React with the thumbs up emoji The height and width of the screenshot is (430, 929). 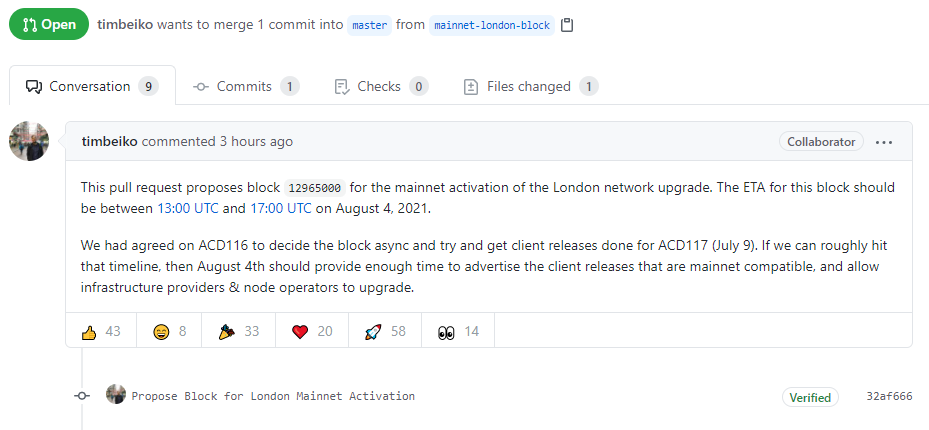[x=101, y=331]
